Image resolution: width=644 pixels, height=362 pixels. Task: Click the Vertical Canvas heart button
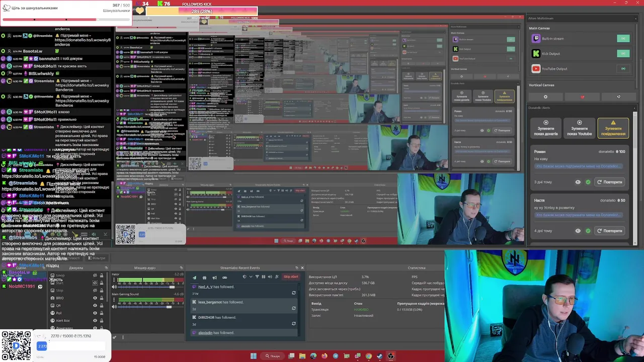pos(583,97)
